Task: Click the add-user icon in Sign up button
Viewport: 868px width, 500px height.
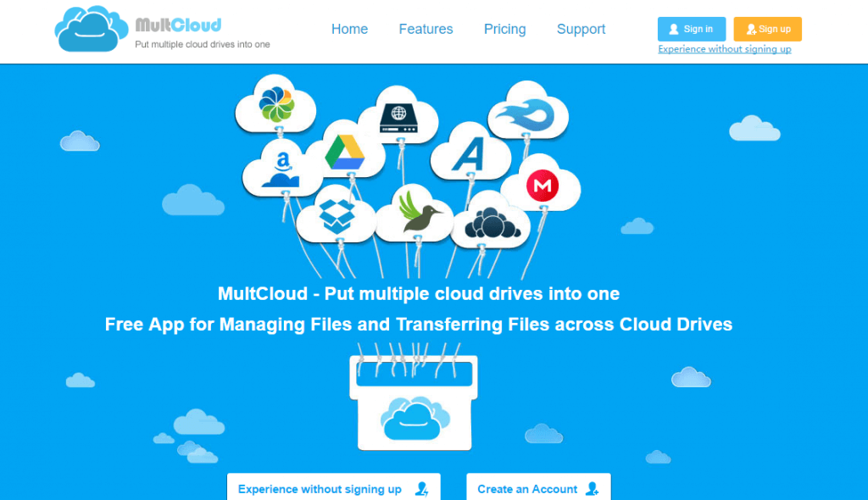Action: pos(751,30)
